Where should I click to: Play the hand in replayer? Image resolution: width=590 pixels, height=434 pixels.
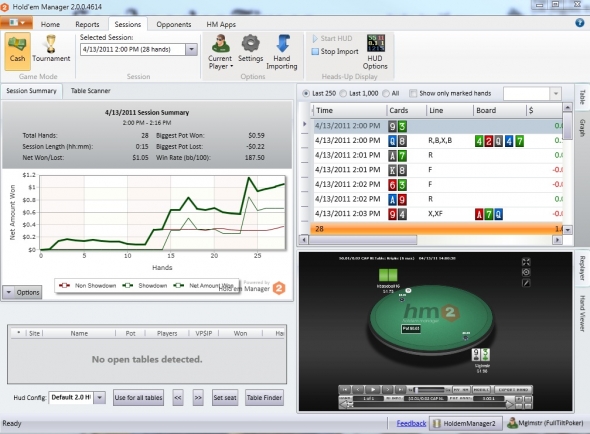(x=373, y=390)
